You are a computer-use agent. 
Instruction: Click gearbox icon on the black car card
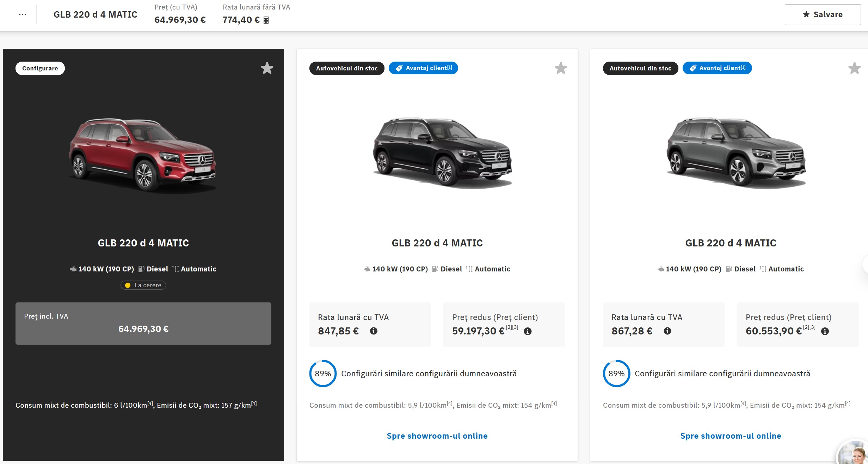(x=469, y=269)
